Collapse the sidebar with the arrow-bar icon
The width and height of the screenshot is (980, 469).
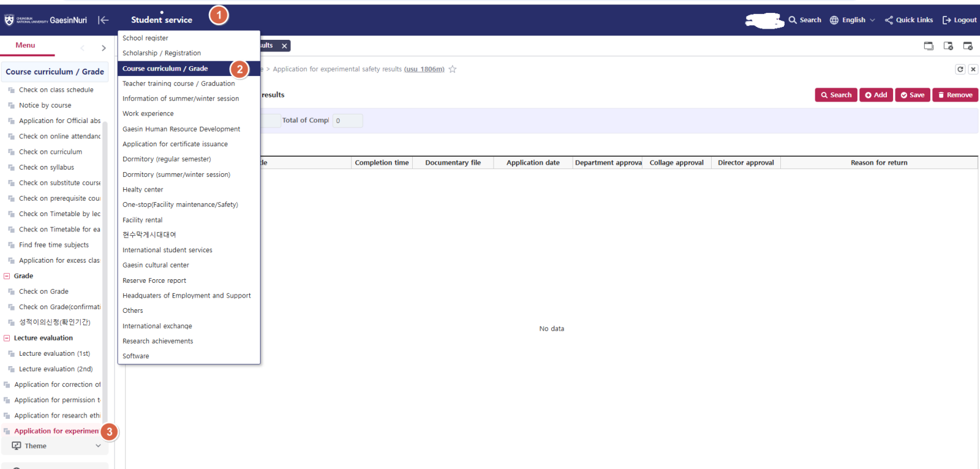point(104,20)
